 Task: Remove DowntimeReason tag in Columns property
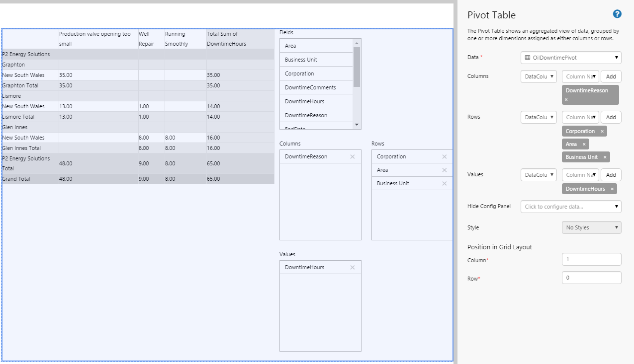tap(566, 100)
